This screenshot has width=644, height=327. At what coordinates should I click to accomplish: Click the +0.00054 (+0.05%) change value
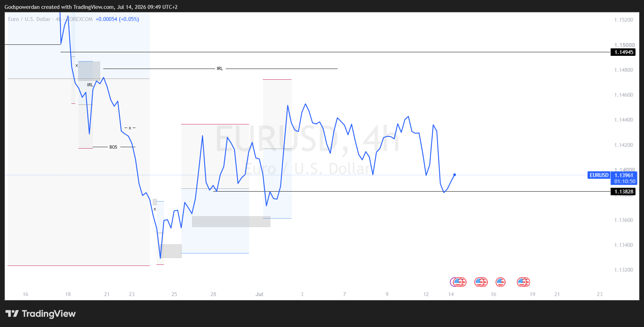click(117, 19)
